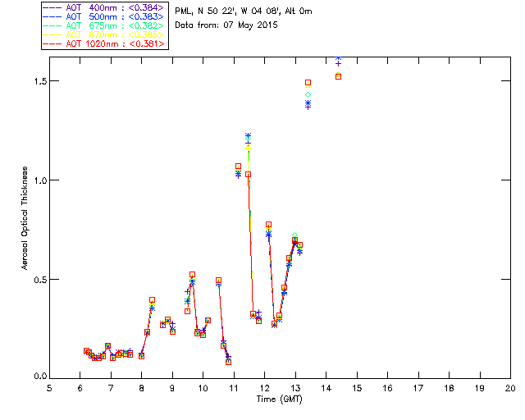Viewport: 525px width, 420px height.
Task: Click the 'Data from: 07 May 2015' label
Action: [x=226, y=25]
